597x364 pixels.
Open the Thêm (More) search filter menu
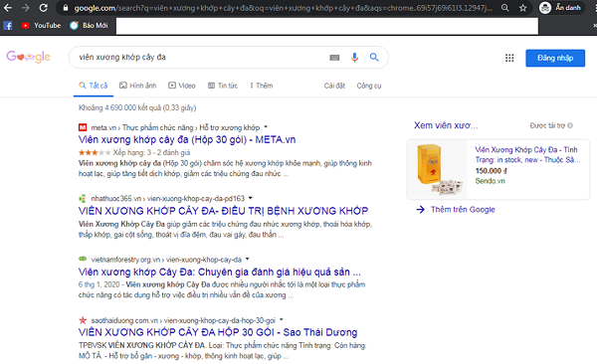pos(261,86)
